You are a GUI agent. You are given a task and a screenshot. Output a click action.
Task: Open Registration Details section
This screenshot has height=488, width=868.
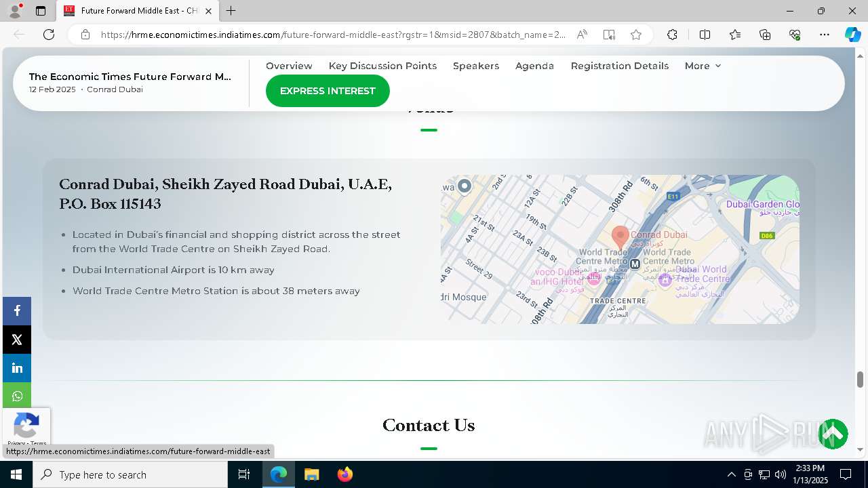tap(620, 66)
